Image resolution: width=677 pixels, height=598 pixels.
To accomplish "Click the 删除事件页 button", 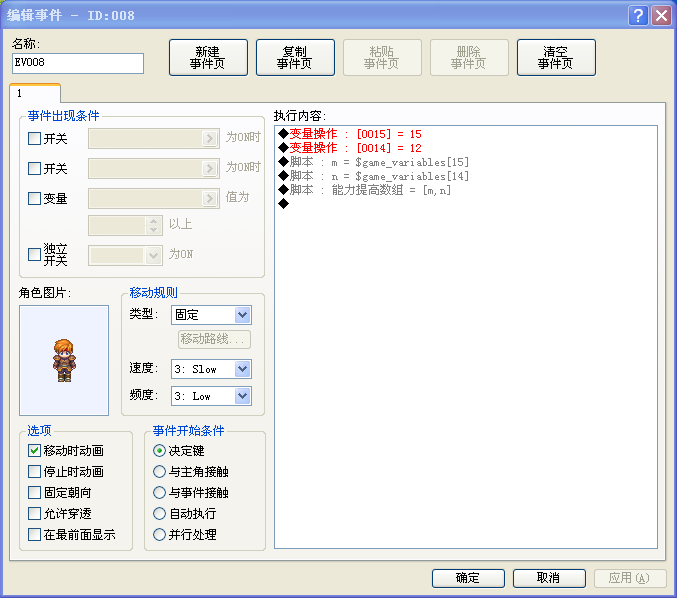I will click(x=469, y=57).
